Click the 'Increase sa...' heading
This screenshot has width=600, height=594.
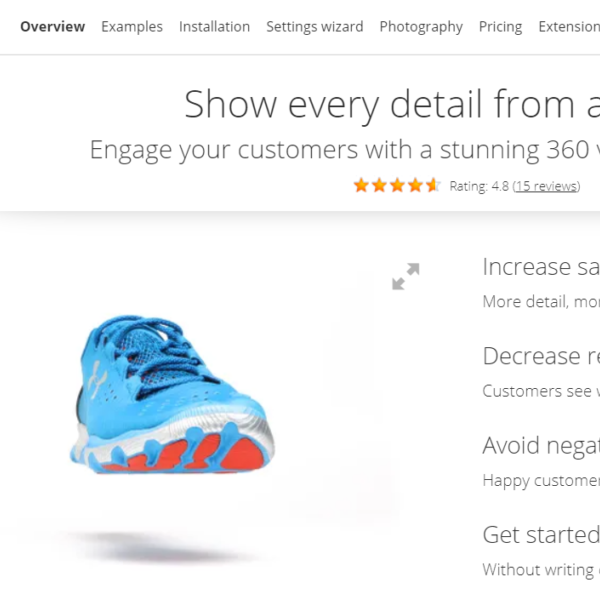pyautogui.click(x=541, y=266)
